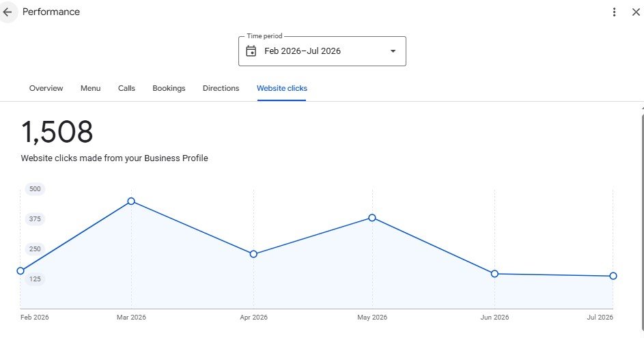Click the Mar 2026 x-axis label
Screen dimensions: 644x338
click(x=131, y=317)
